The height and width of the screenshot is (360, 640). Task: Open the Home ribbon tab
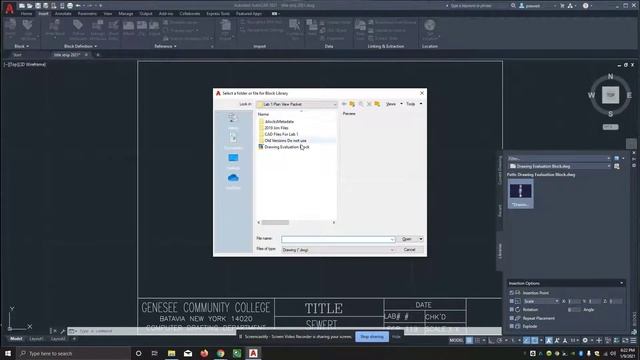pos(26,13)
